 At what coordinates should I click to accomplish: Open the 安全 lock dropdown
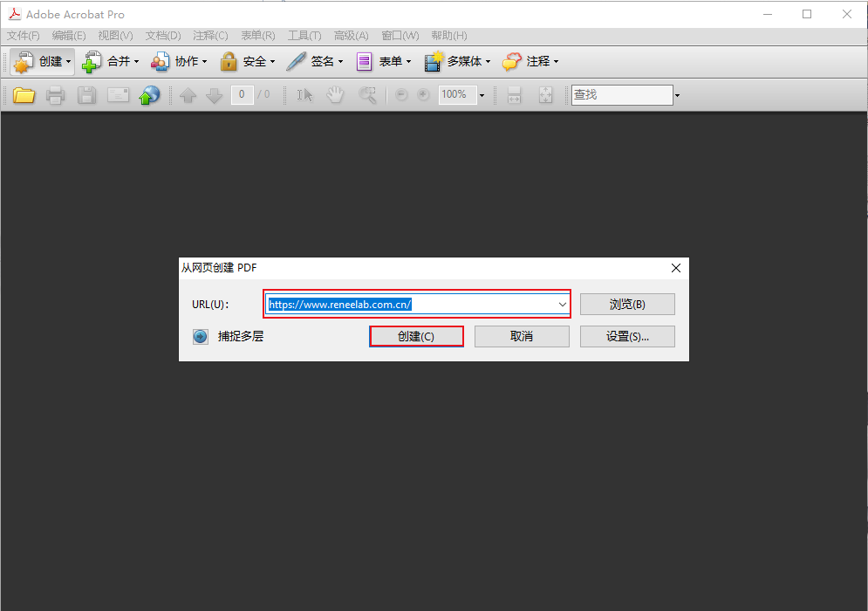point(247,61)
